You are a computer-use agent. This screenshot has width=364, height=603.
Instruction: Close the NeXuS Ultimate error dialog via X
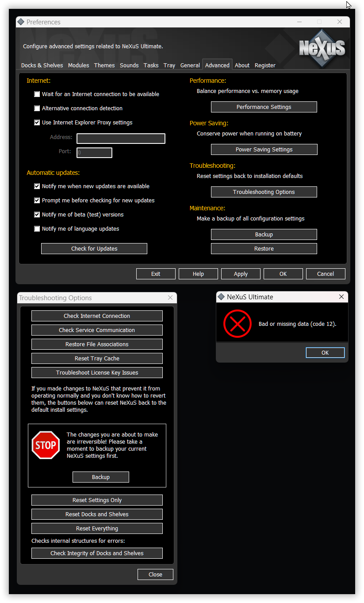click(x=341, y=297)
